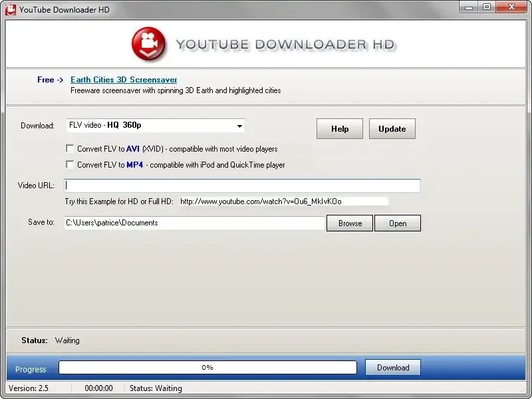Click the bold Status: label above progress

[x=35, y=340]
